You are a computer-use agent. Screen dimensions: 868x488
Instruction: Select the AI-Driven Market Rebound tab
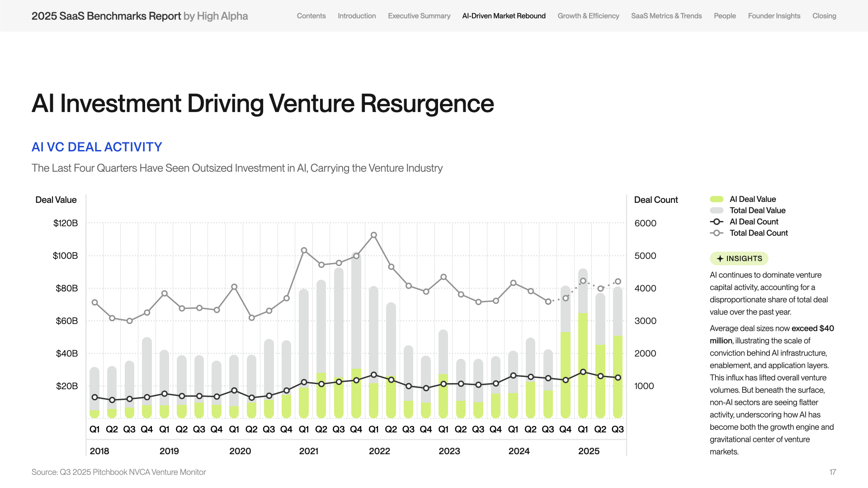click(x=504, y=16)
